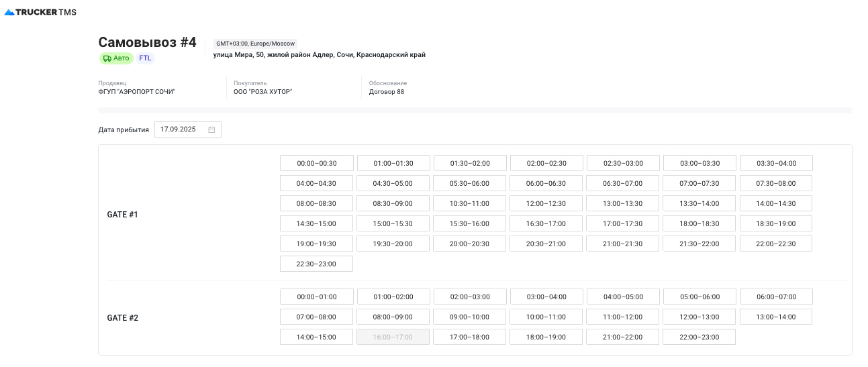Screen dimensions: 868x367
Task: Choose GATE #1 slot 03:30–04:00
Action: click(776, 163)
